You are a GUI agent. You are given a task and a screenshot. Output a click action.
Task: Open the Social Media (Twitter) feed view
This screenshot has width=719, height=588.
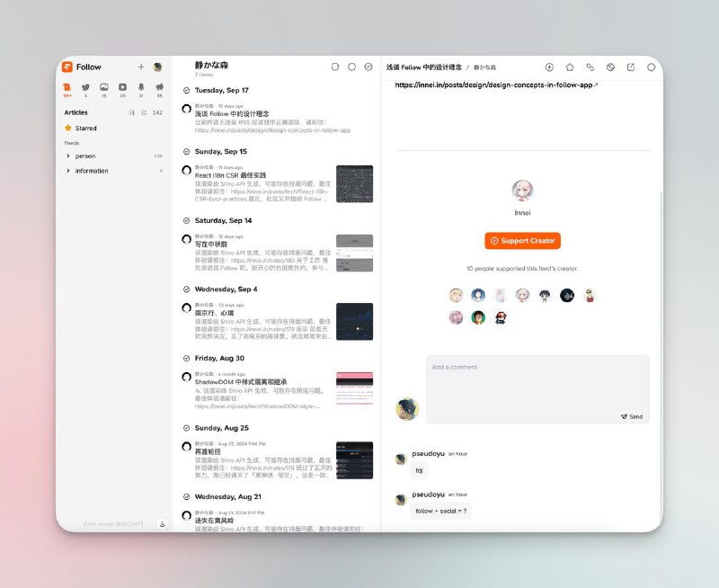pos(86,87)
